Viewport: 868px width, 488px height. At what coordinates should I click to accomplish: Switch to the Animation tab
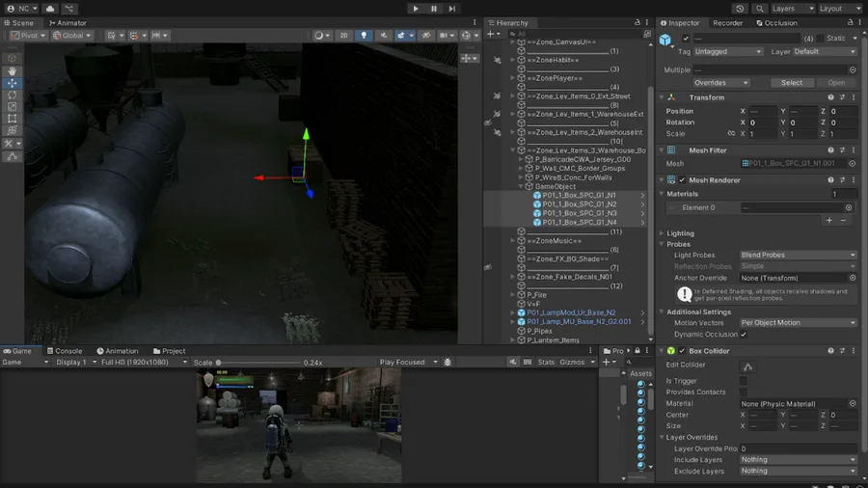pos(118,351)
